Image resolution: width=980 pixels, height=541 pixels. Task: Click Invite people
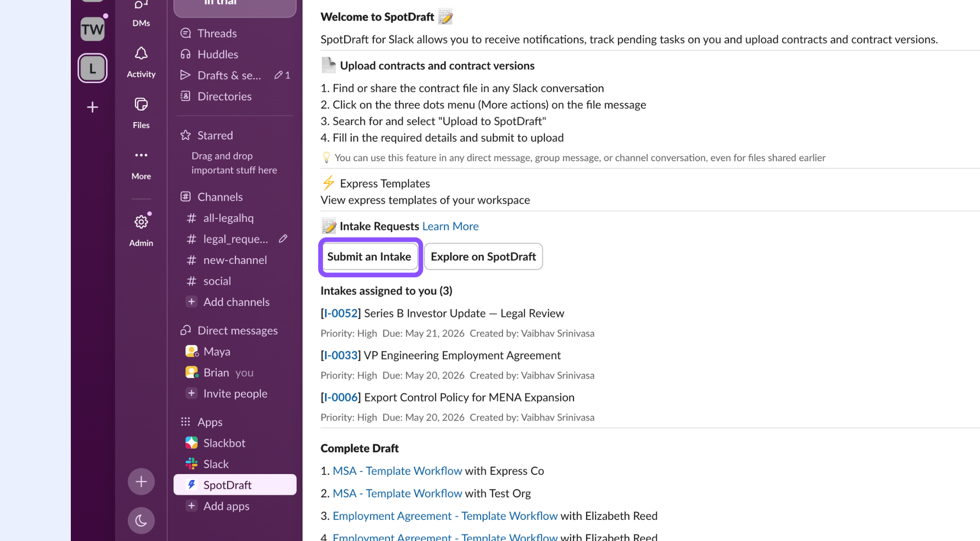click(235, 394)
